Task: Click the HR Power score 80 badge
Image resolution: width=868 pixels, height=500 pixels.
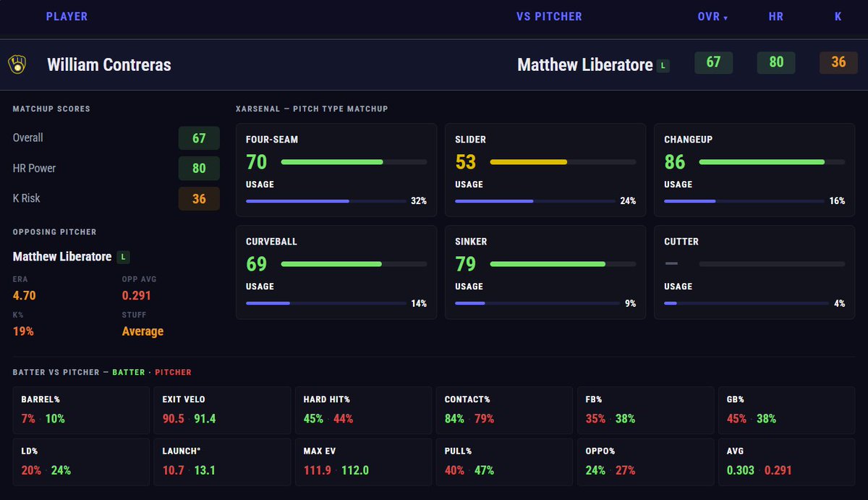Action: [x=199, y=169]
